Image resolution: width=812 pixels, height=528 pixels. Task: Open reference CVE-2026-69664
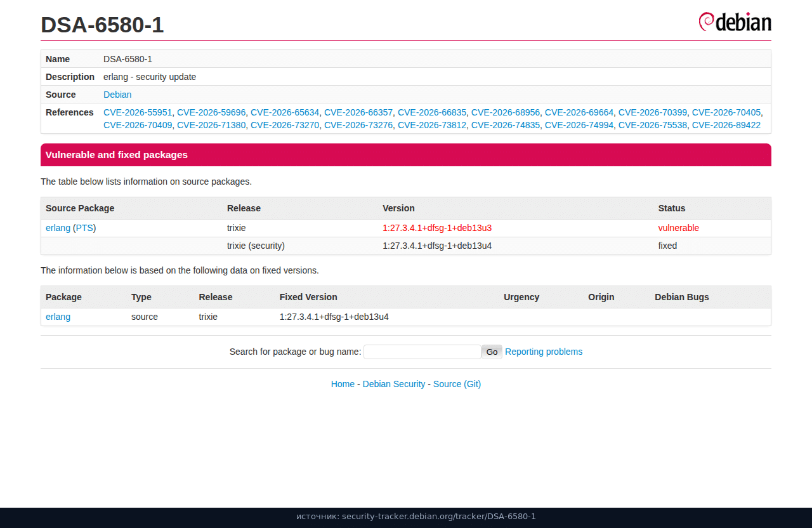coord(579,112)
